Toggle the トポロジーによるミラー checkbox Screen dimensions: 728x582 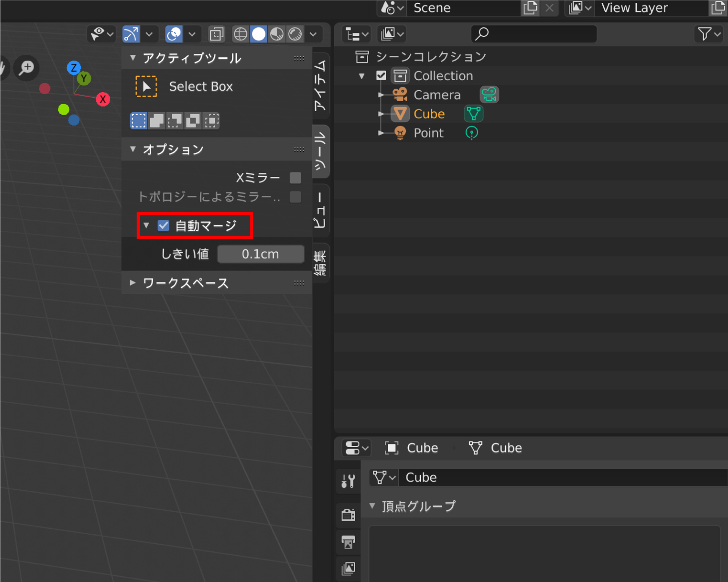295,197
